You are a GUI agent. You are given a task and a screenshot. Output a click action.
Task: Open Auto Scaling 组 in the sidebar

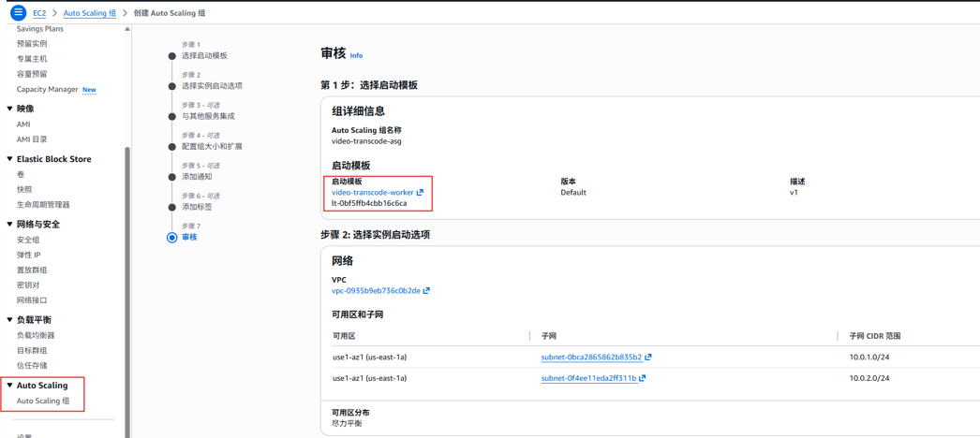tap(42, 401)
